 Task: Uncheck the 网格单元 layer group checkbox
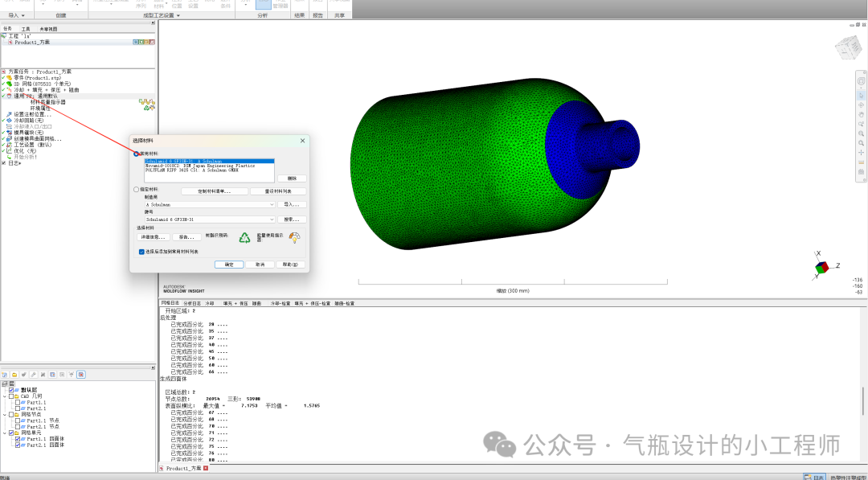[x=11, y=433]
